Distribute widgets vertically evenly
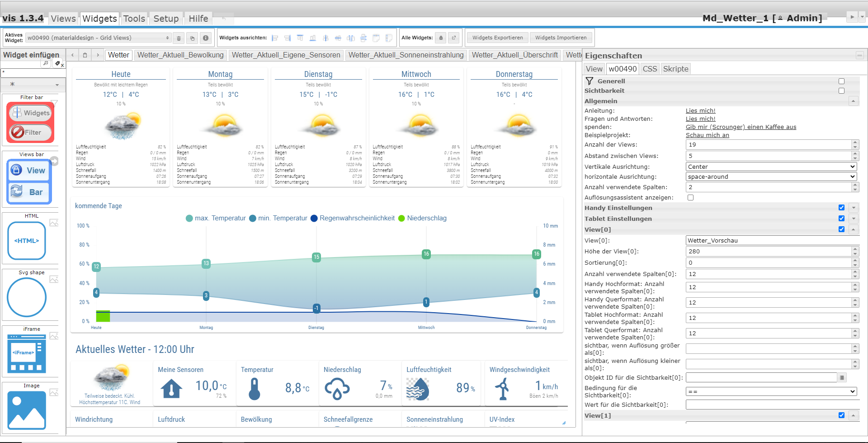Viewport: 868px width, 443px height. 363,38
